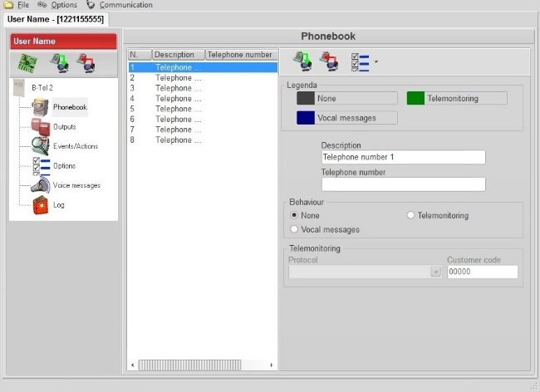Screen dimensions: 540x392
Task: Click the red-arrow upload icon in left panel
Action: pos(86,63)
